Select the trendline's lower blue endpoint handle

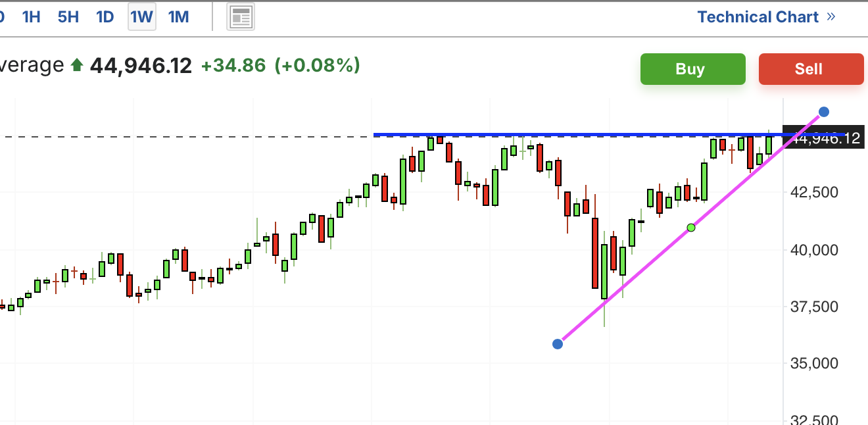pyautogui.click(x=558, y=343)
